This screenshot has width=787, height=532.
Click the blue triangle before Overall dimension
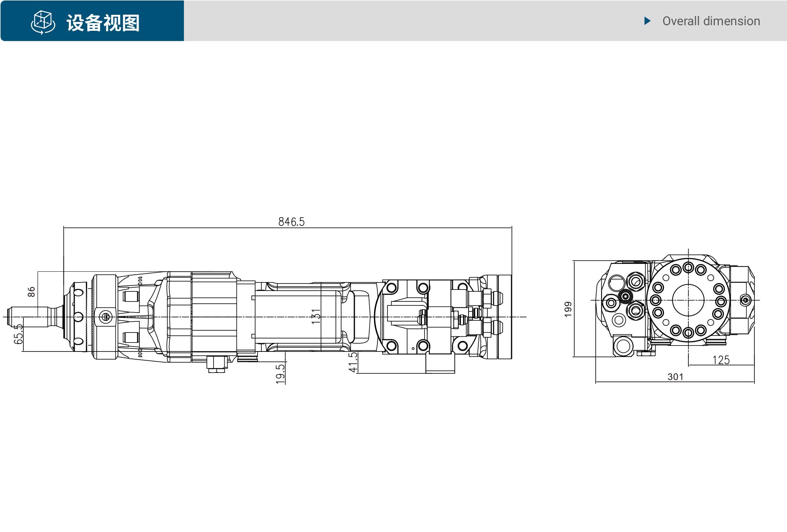(648, 21)
